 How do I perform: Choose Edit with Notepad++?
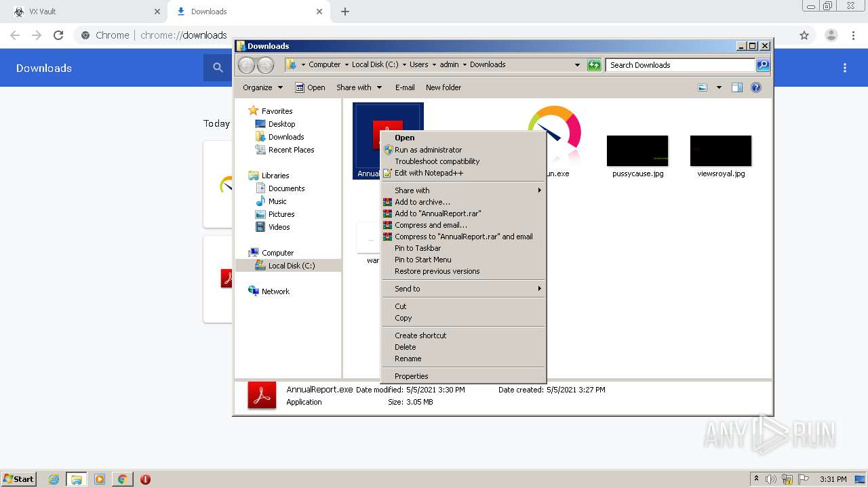point(463,173)
